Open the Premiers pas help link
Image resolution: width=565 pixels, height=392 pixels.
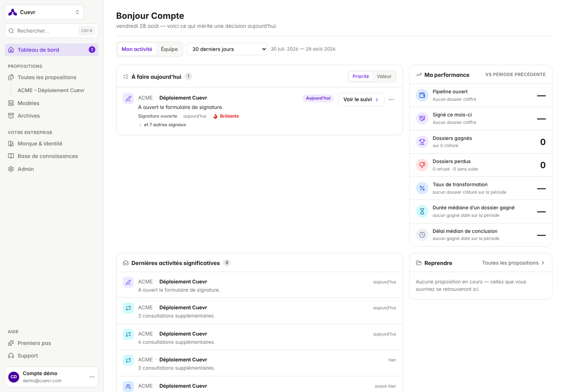click(x=51, y=343)
